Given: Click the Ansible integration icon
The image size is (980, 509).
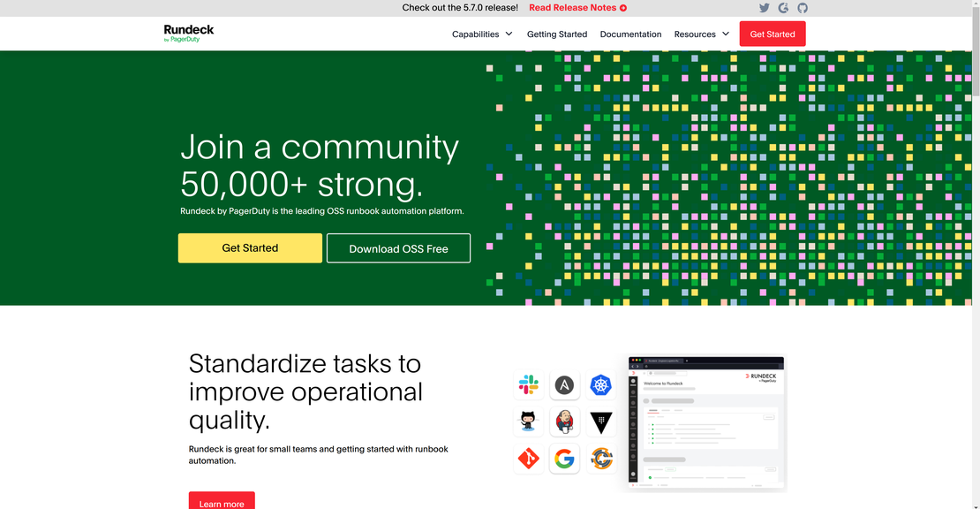Looking at the screenshot, I should [564, 385].
